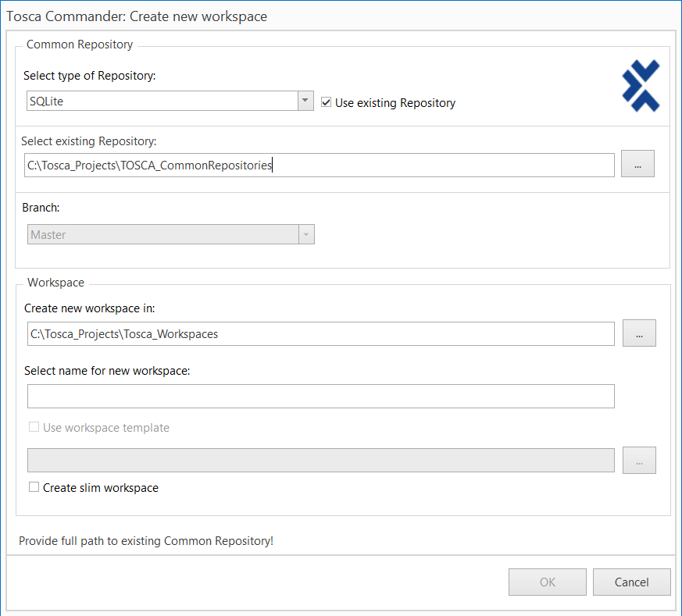Screen dimensions: 682x616
Task: Click the Tricentis Tosca logo icon
Action: coord(641,86)
